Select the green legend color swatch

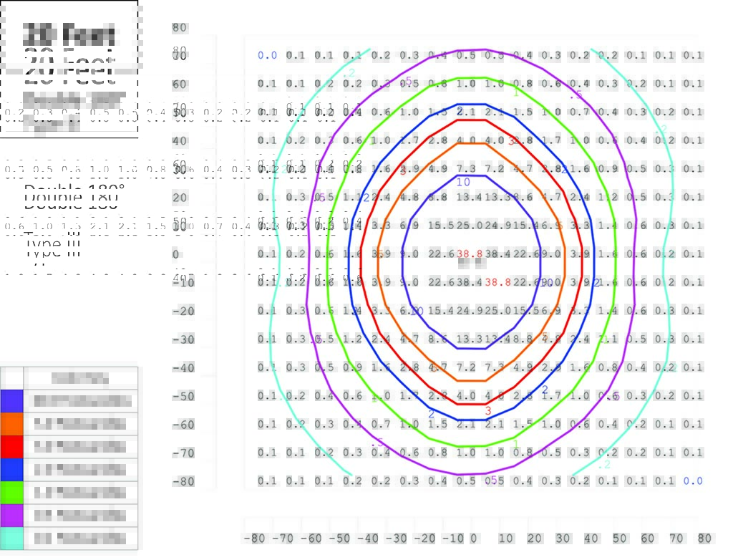point(12,493)
